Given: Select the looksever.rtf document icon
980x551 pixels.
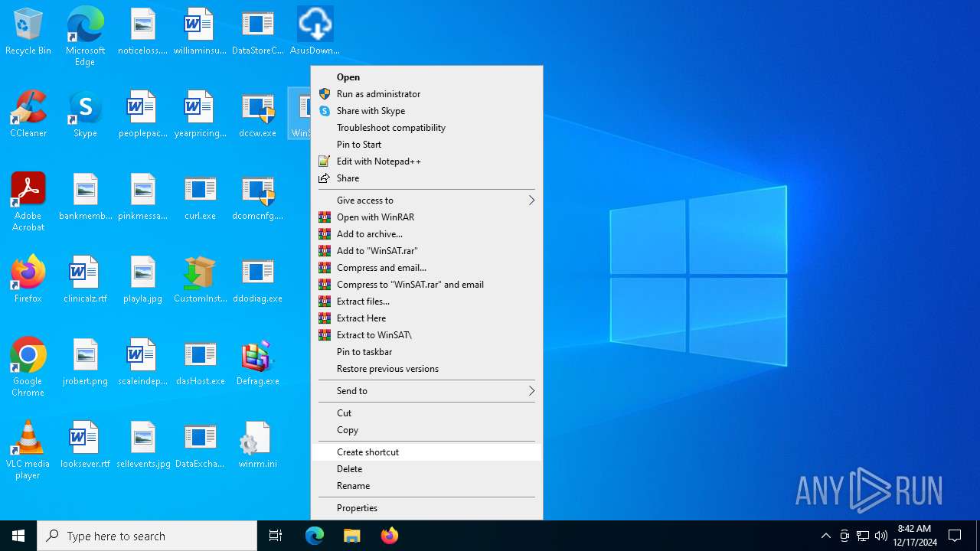Looking at the screenshot, I should (85, 445).
